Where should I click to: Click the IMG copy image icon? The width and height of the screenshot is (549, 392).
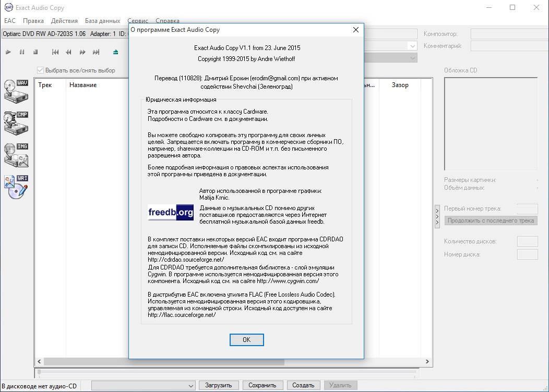(x=16, y=155)
